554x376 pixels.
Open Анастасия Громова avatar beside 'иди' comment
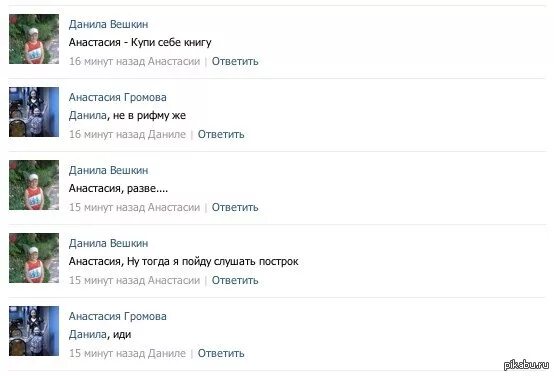pos(34,331)
